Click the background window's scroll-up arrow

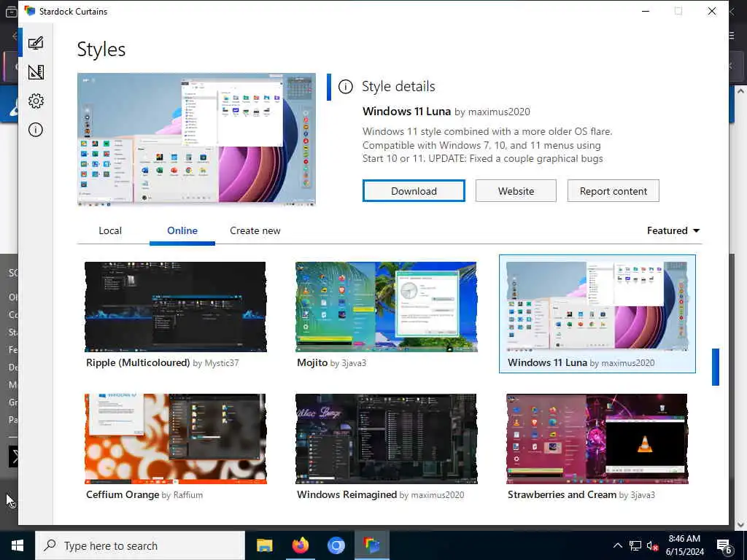[740, 91]
